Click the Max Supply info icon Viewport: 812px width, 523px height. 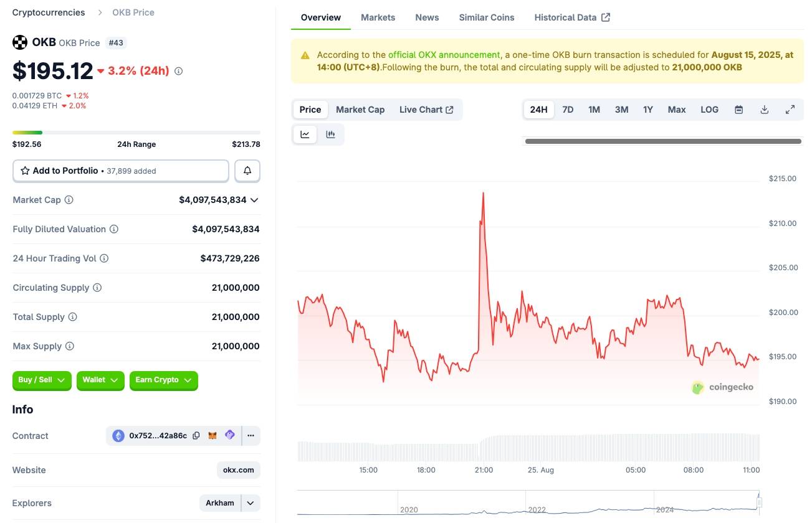(70, 346)
